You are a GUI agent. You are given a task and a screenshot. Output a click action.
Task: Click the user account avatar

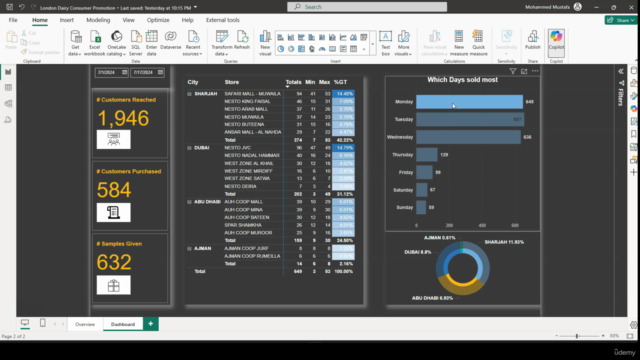[578, 7]
